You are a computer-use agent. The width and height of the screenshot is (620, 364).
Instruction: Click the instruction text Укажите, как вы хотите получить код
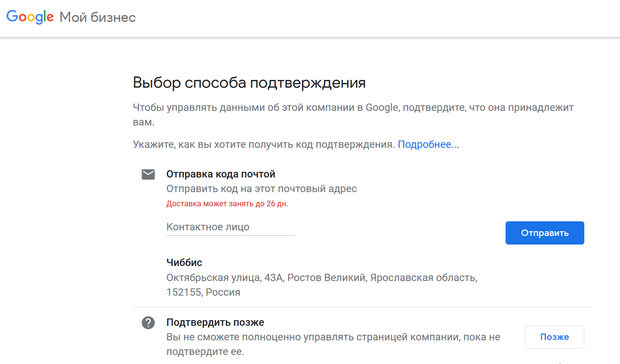(264, 144)
